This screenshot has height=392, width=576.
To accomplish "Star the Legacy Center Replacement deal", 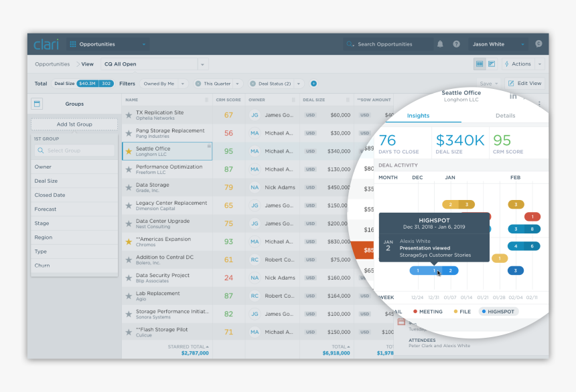I will point(129,205).
